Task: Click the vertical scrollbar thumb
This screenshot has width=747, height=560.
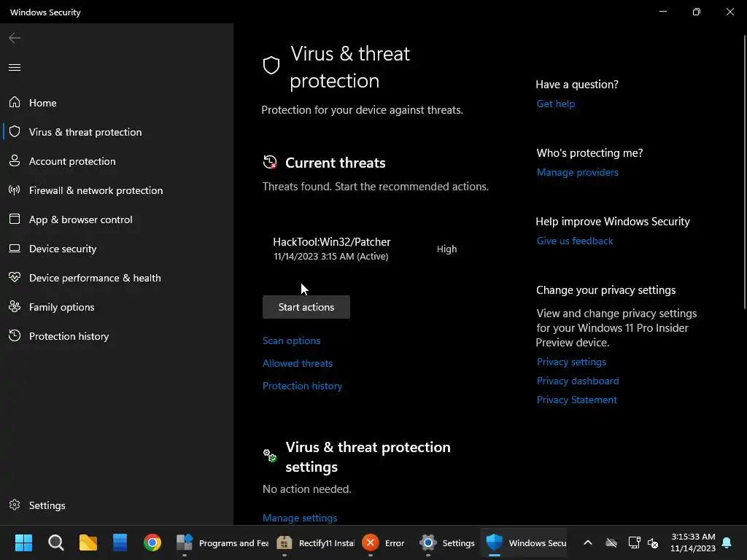Action: tap(744, 173)
